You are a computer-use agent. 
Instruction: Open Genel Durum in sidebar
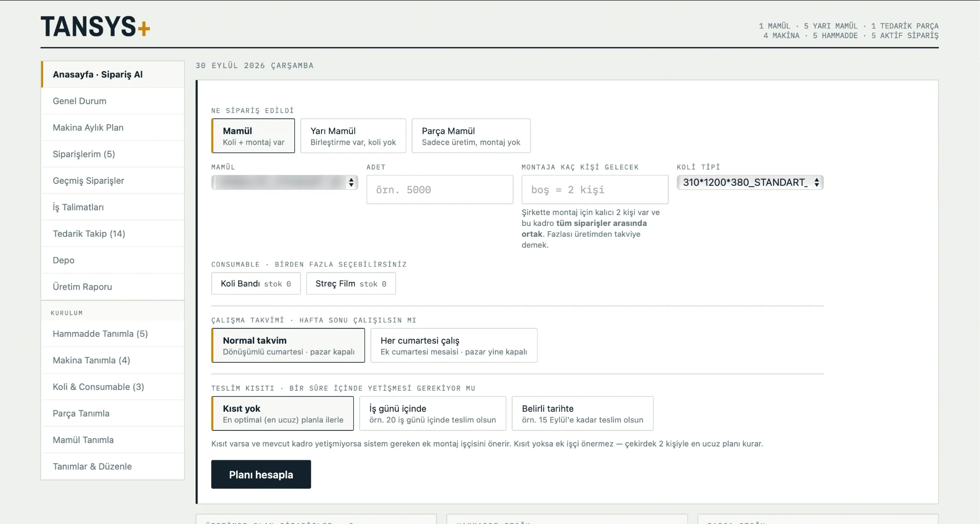click(x=113, y=101)
